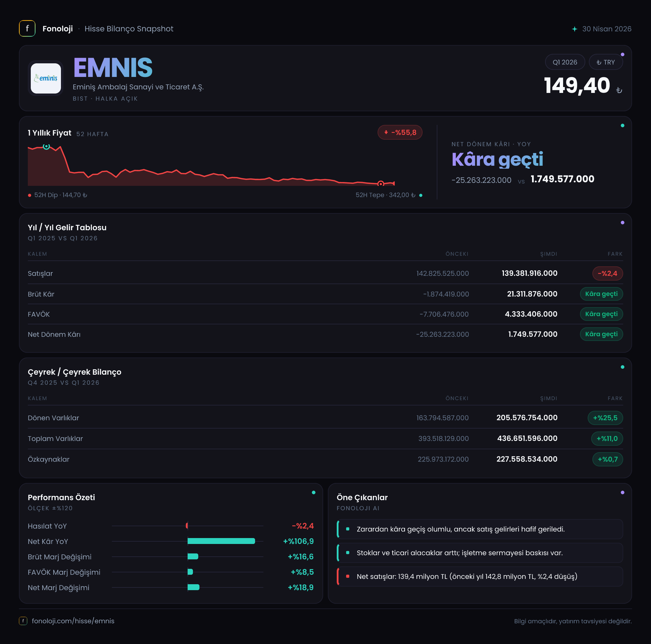Image resolution: width=651 pixels, height=644 pixels.
Task: Click the Eminiş company logo thumbnail
Action: 46,78
